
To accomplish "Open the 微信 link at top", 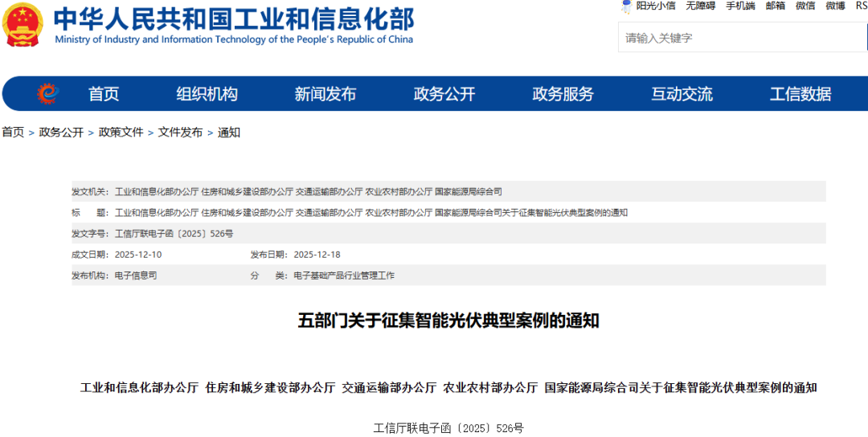I will click(805, 6).
